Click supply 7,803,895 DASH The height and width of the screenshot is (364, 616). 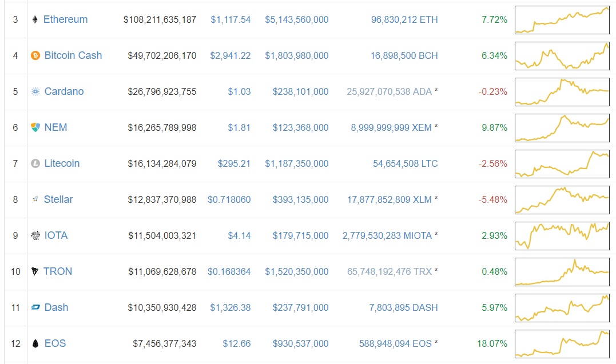pyautogui.click(x=403, y=307)
